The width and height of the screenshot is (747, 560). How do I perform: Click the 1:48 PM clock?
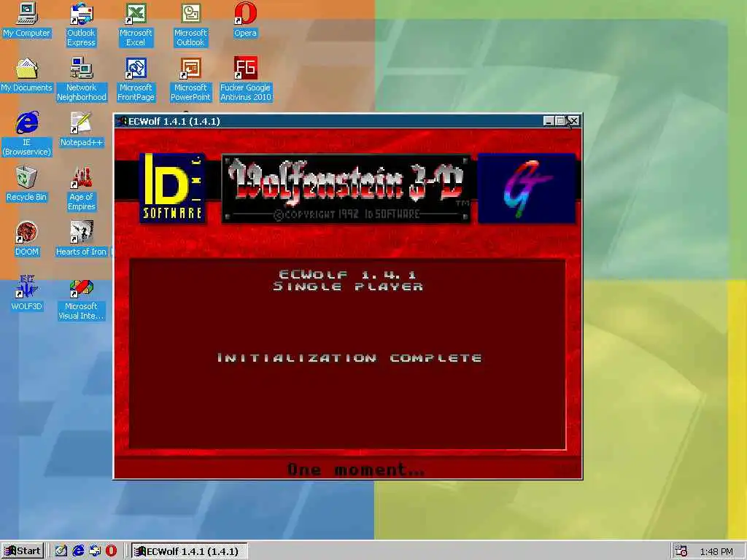(716, 551)
